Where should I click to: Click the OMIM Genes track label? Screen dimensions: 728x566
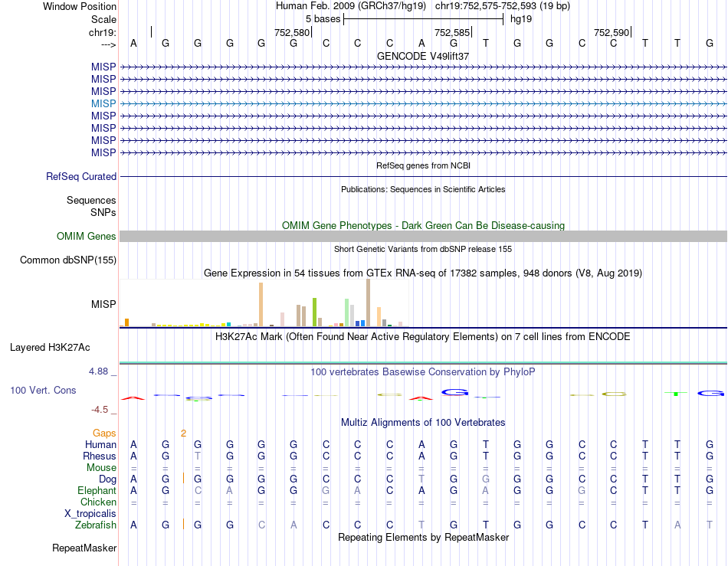click(87, 236)
